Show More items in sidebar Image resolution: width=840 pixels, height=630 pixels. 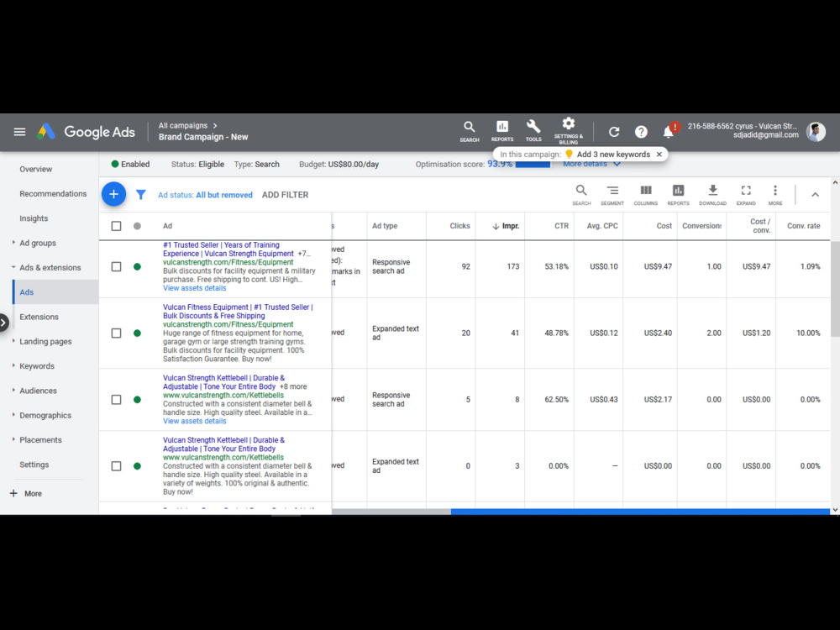click(x=26, y=493)
